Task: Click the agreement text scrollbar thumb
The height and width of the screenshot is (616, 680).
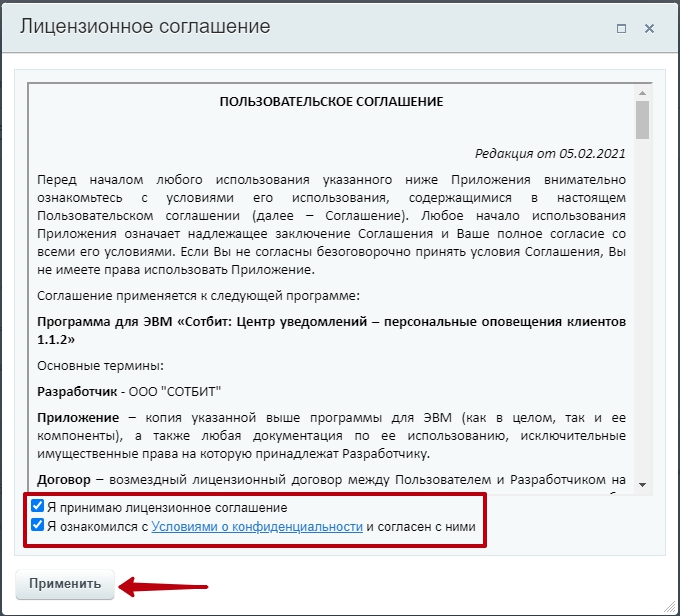Action: pos(642,120)
